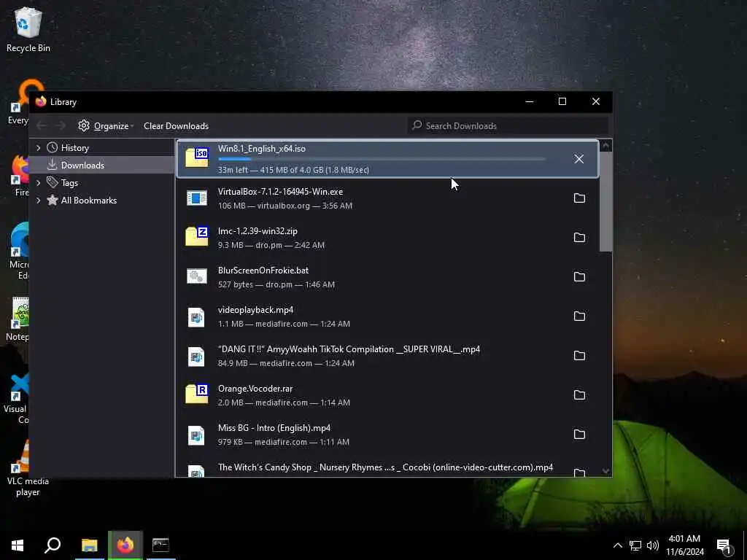The height and width of the screenshot is (560, 747).
Task: Click the downloads list scrollbar thumb
Action: pos(605,201)
